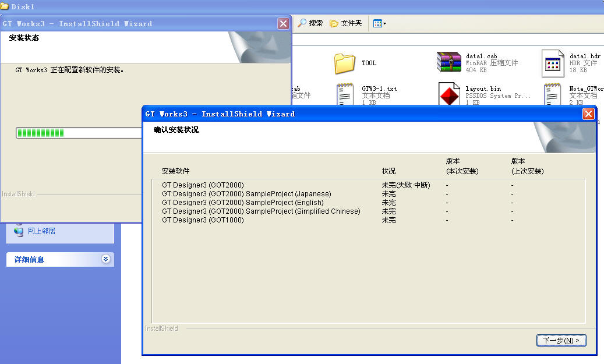604x364 pixels.
Task: Toggle the 文件夹 folders pane button
Action: click(x=346, y=23)
